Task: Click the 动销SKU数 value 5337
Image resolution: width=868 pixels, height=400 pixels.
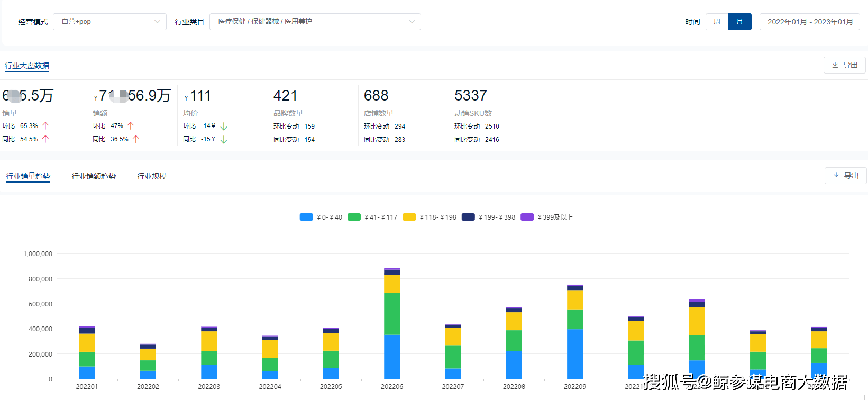Action: point(470,96)
